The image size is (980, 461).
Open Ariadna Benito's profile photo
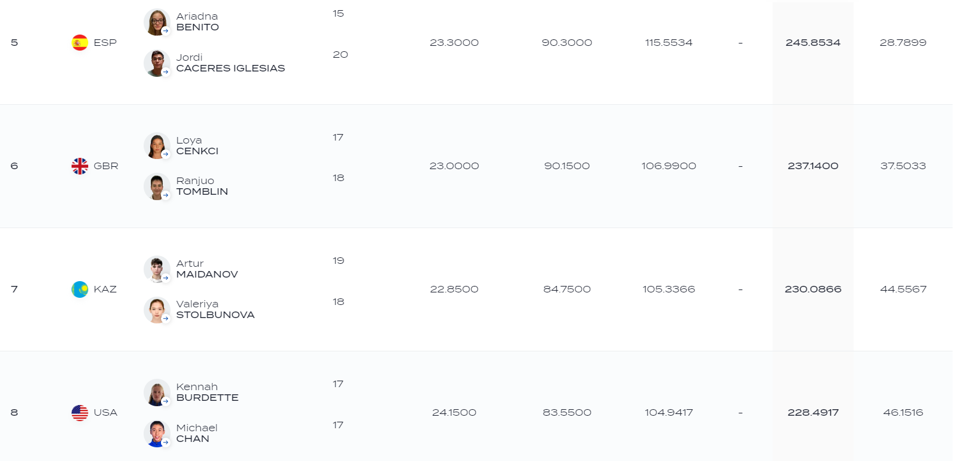[x=157, y=22]
